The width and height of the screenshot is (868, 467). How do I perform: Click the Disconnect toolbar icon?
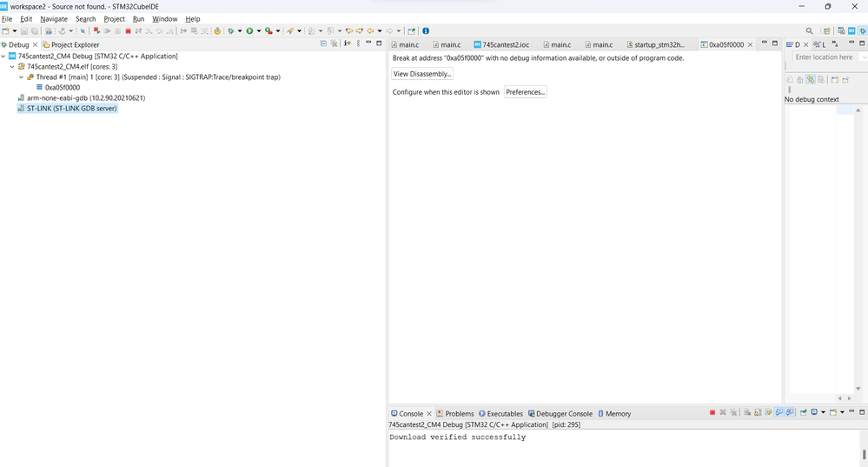coord(138,31)
